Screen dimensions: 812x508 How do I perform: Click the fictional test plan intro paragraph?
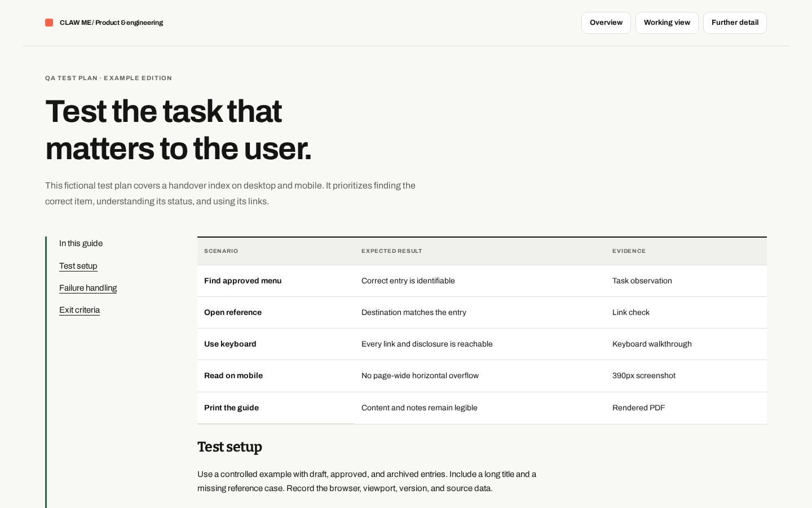click(x=230, y=194)
